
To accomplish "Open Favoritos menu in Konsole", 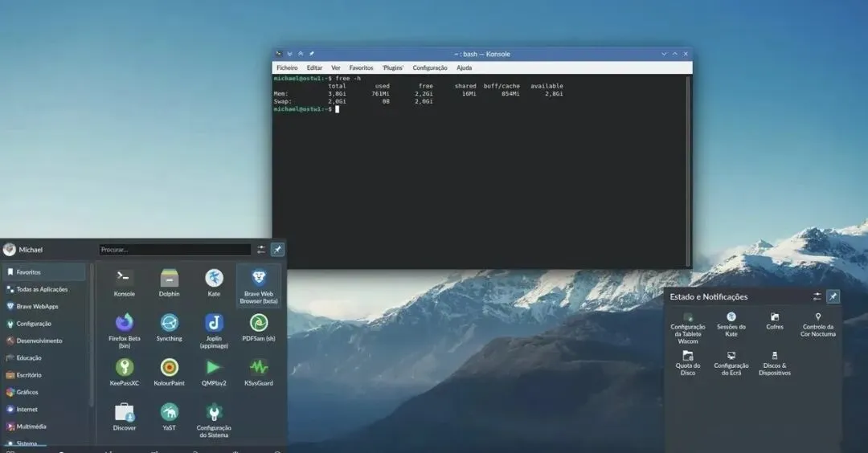I will click(x=361, y=67).
